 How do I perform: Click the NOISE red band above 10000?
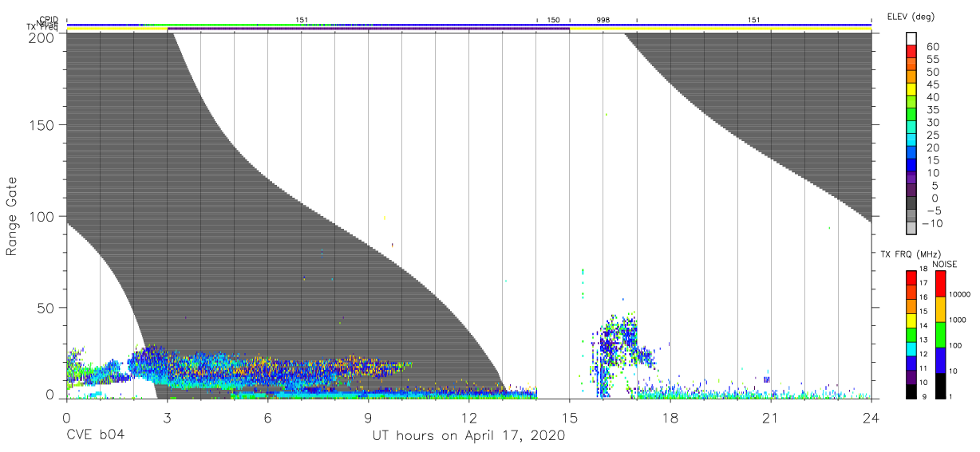940,282
